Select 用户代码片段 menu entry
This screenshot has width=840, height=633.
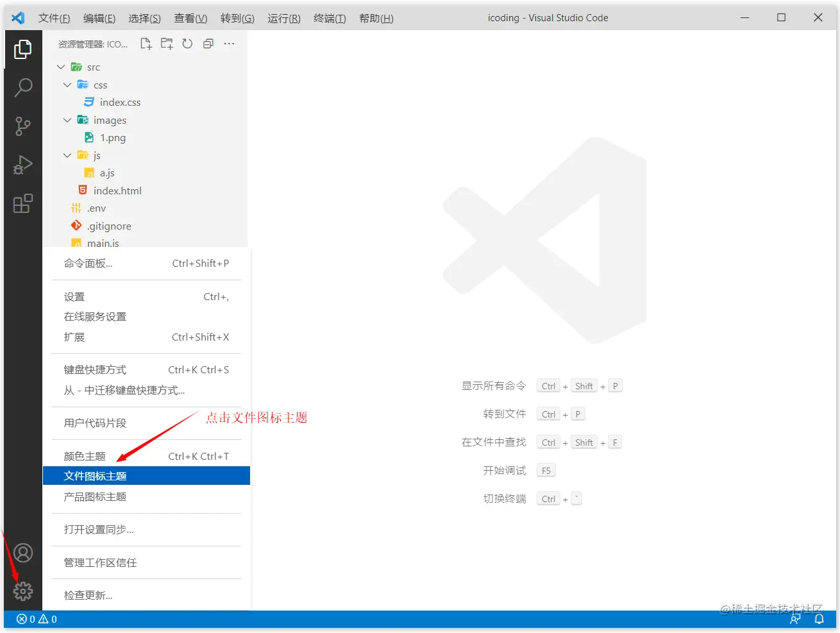(x=146, y=423)
